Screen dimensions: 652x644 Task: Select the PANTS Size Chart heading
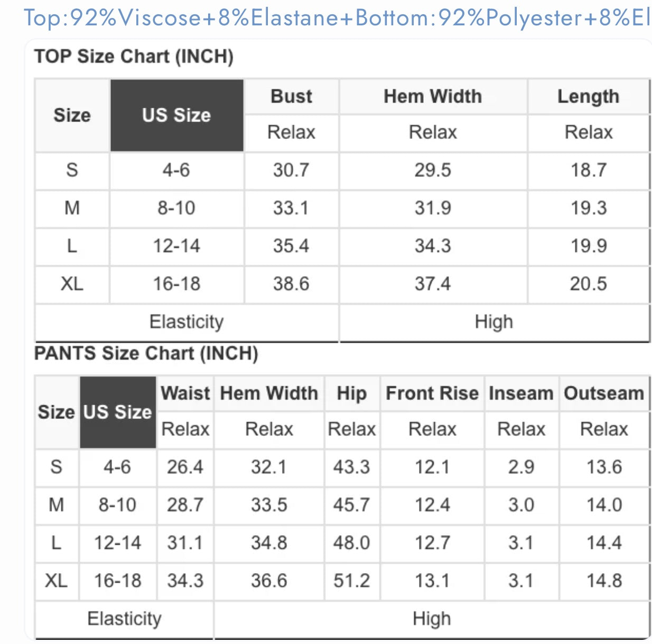click(146, 353)
